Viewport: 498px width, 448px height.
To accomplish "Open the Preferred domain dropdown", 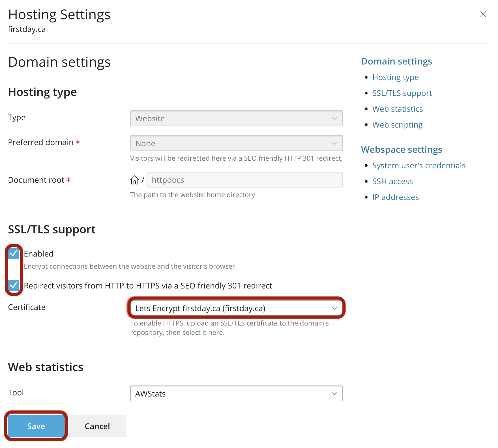I will 236,143.
